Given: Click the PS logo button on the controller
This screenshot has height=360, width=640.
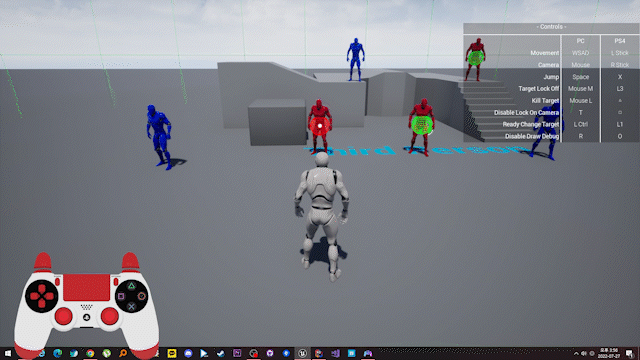Looking at the screenshot, I should tap(87, 317).
